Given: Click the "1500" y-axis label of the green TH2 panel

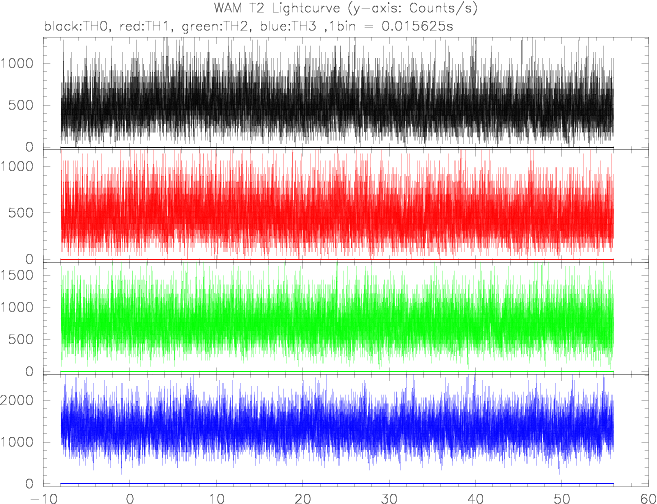Looking at the screenshot, I should 18,275.
